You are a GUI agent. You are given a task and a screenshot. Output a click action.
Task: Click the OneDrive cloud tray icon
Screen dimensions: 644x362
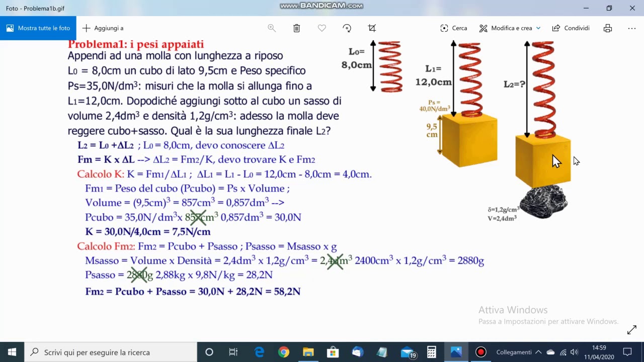click(550, 352)
